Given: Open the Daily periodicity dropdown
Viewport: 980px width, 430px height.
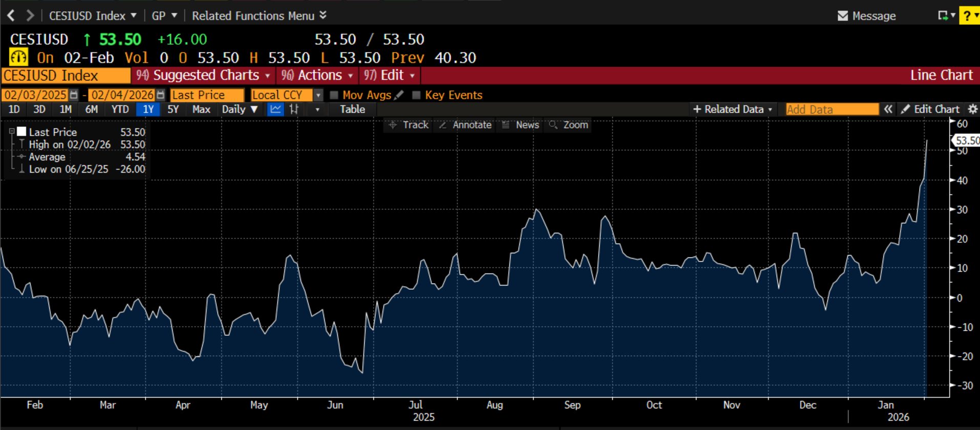Looking at the screenshot, I should 240,109.
